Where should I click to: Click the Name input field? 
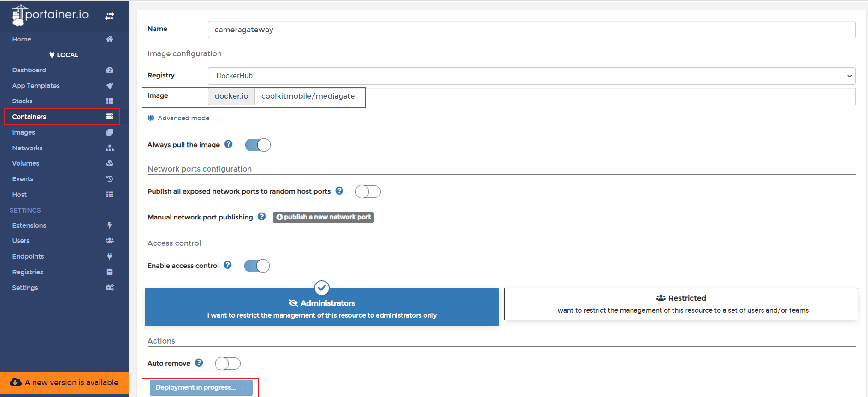pyautogui.click(x=531, y=30)
